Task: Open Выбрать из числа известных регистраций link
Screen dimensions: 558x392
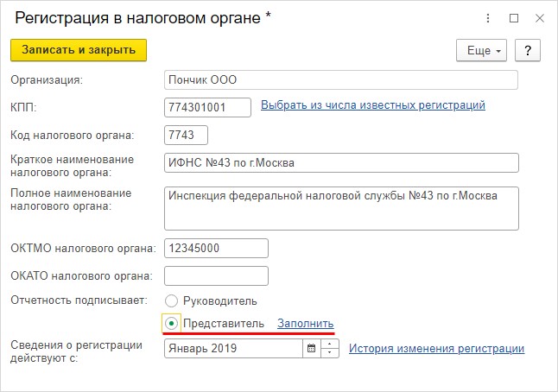Action: pyautogui.click(x=373, y=105)
